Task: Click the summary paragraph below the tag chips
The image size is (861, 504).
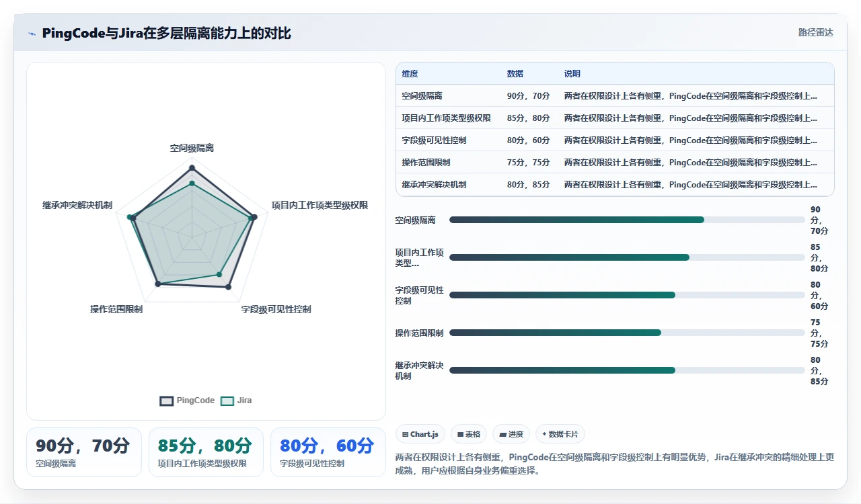Action: (x=615, y=464)
